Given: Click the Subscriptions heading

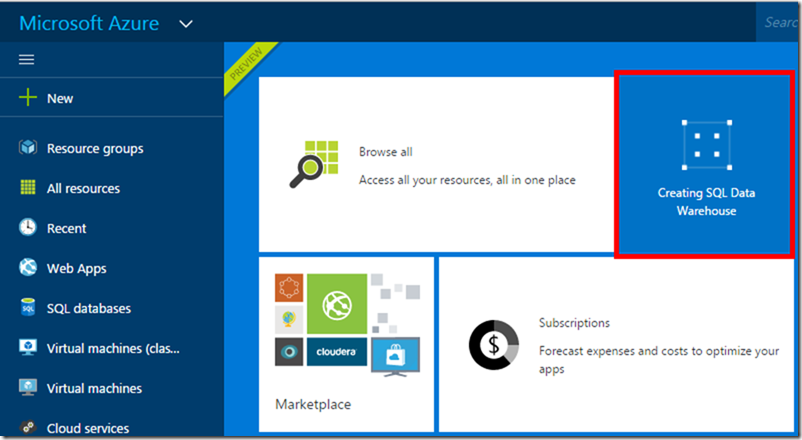Looking at the screenshot, I should (x=574, y=323).
